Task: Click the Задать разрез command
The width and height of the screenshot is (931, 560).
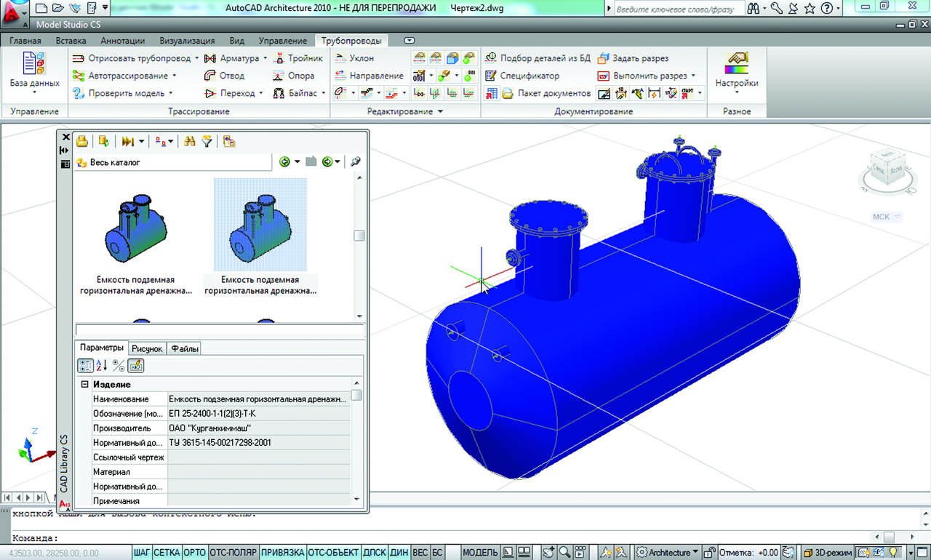Action: tap(633, 58)
